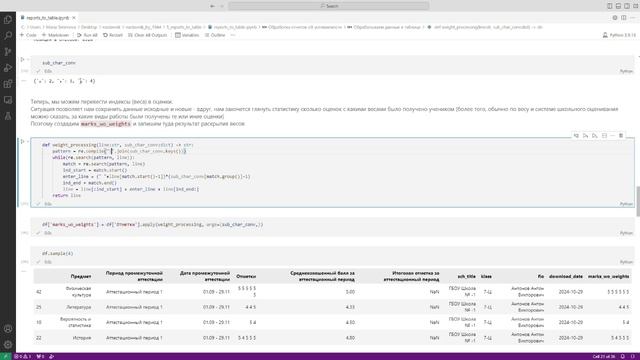Click the notebook vertical scrollbar thumb

(x=638, y=201)
